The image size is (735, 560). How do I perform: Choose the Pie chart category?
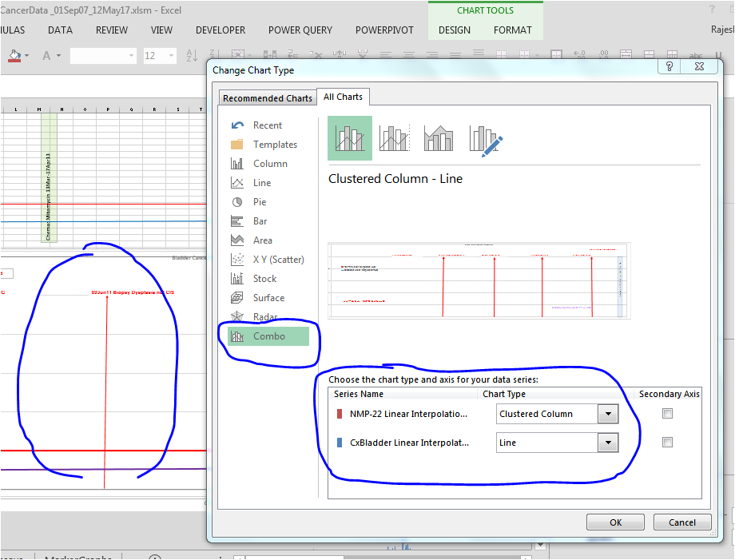(x=267, y=202)
